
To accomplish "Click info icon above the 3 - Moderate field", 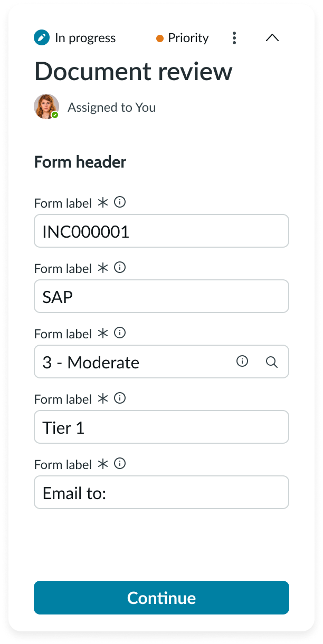I will [x=120, y=333].
